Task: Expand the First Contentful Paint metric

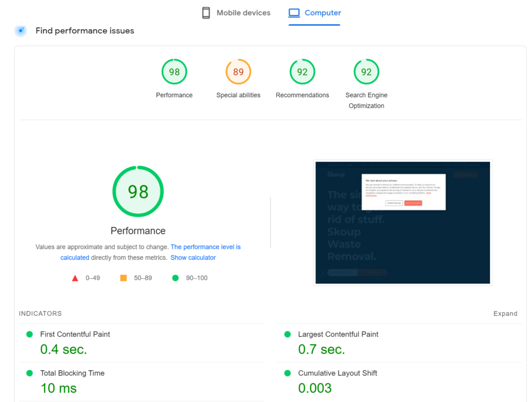Action: coord(141,343)
